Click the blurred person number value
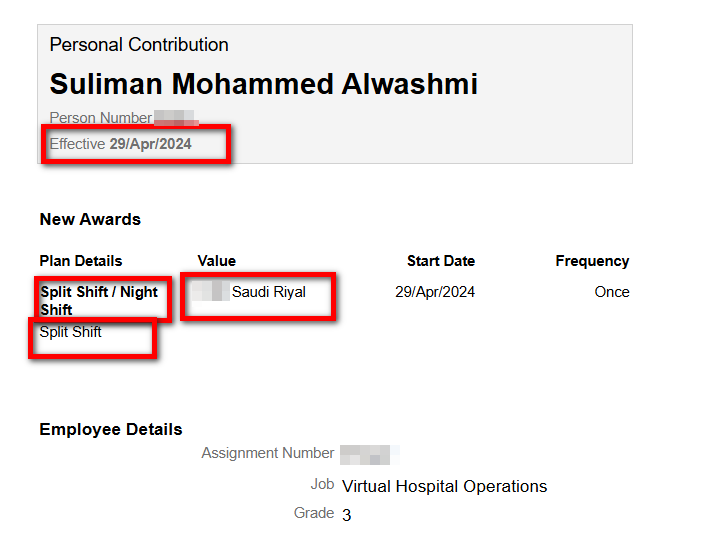704x554 pixels. point(176,118)
